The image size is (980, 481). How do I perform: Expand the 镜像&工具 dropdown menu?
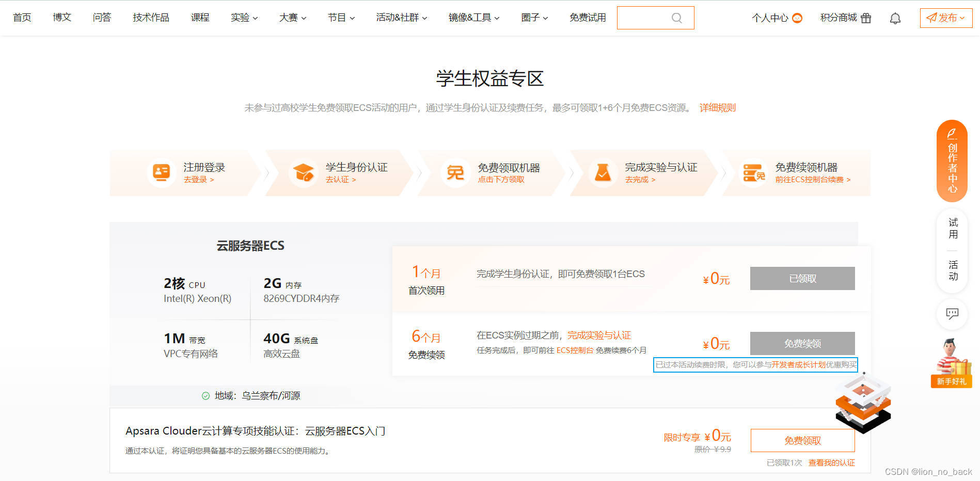(474, 18)
